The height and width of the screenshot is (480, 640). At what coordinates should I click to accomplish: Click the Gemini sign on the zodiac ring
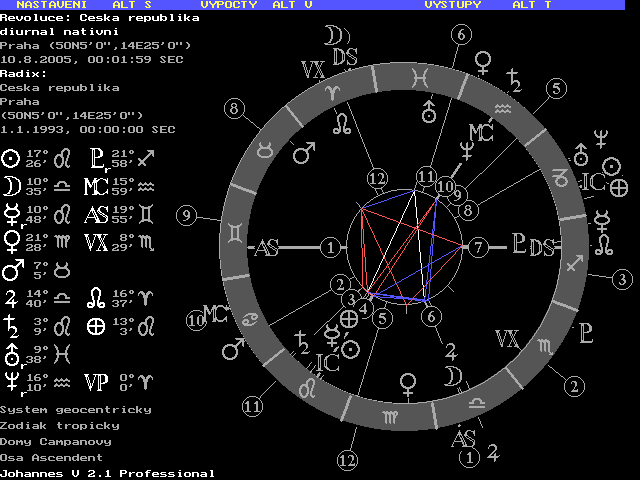pyautogui.click(x=233, y=232)
